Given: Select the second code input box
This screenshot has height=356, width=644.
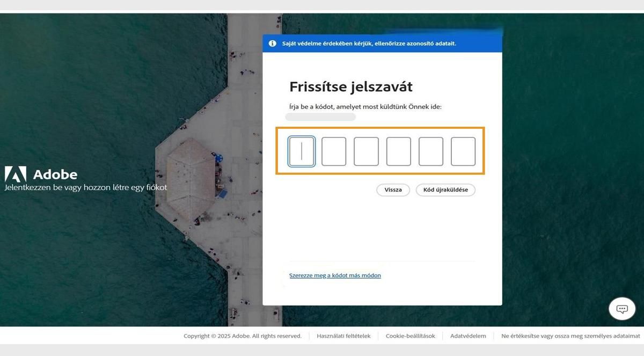Looking at the screenshot, I should pos(334,151).
